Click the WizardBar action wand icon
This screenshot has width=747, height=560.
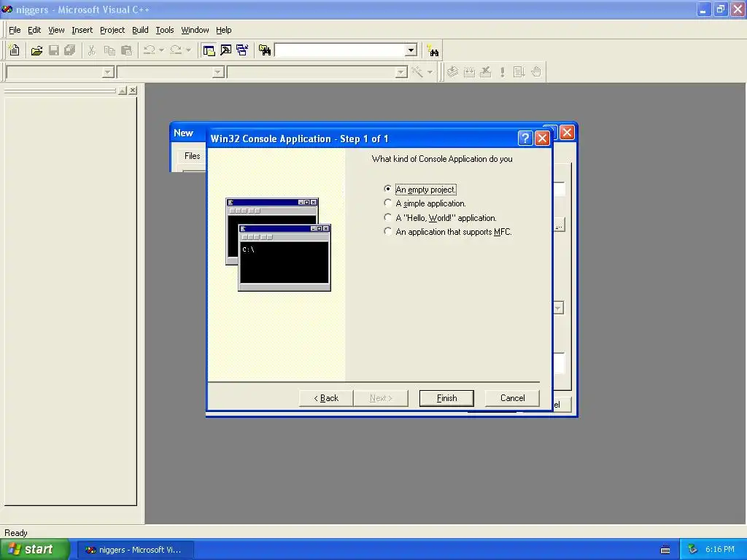point(417,72)
